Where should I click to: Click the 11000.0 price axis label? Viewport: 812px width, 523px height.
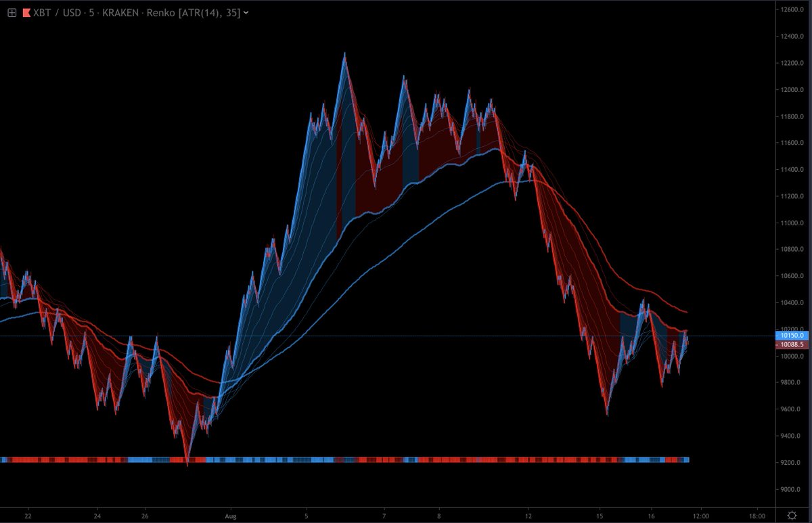[x=791, y=223]
